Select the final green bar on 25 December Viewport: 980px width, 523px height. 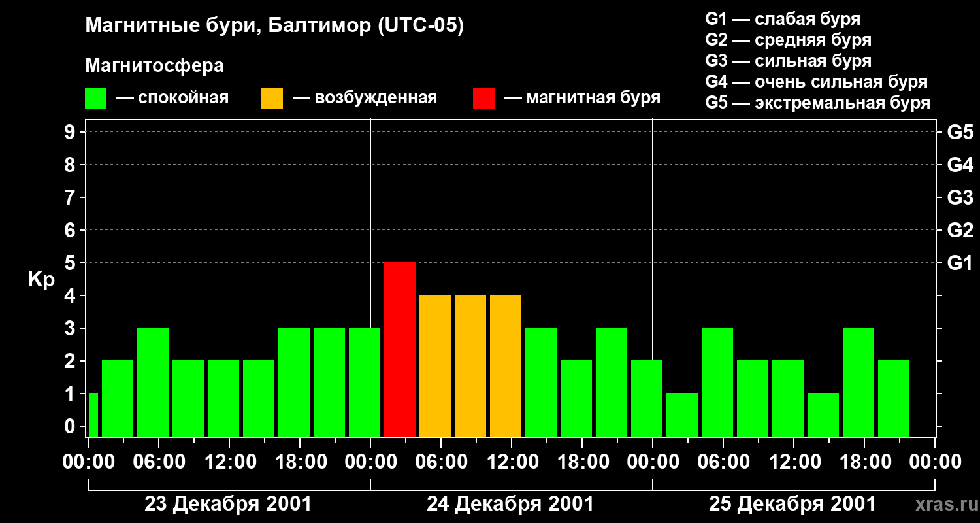tap(894, 398)
